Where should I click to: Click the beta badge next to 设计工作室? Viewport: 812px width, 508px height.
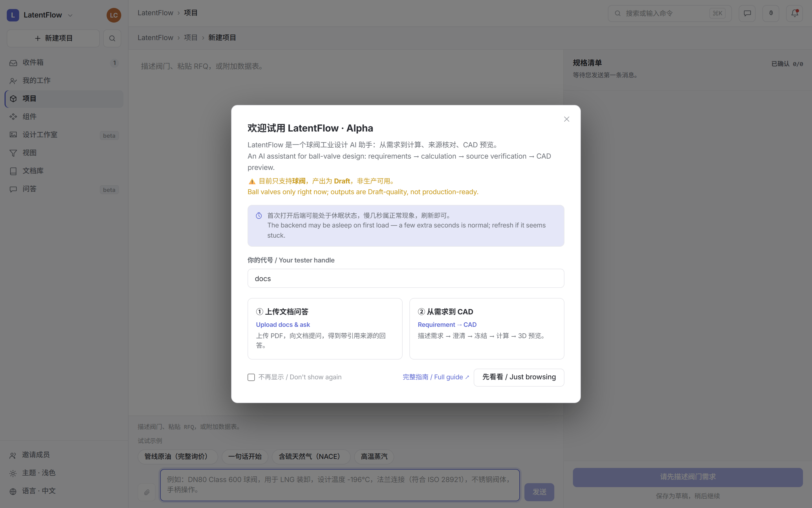click(109, 136)
